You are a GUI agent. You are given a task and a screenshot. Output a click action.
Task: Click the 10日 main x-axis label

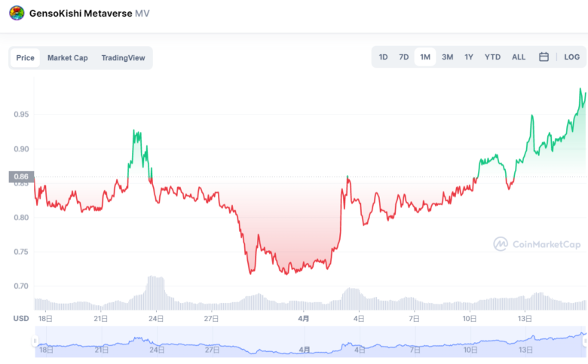[x=470, y=319]
